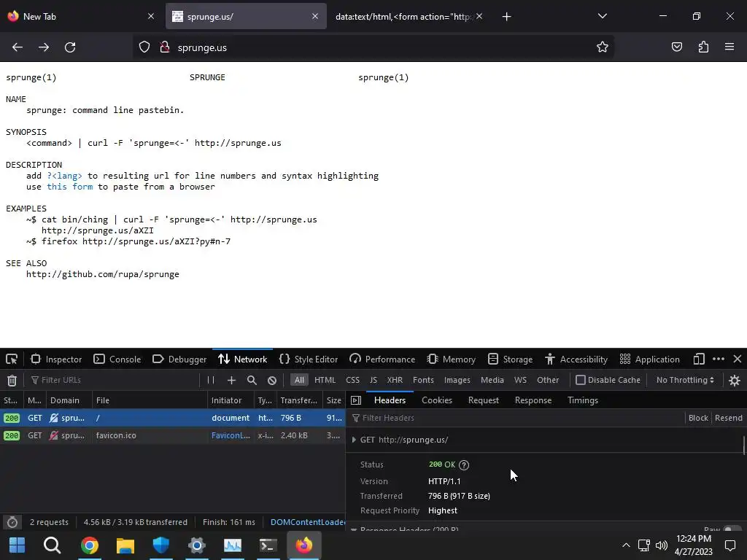Open the Inspector panel
The image size is (747, 560).
[x=56, y=359]
